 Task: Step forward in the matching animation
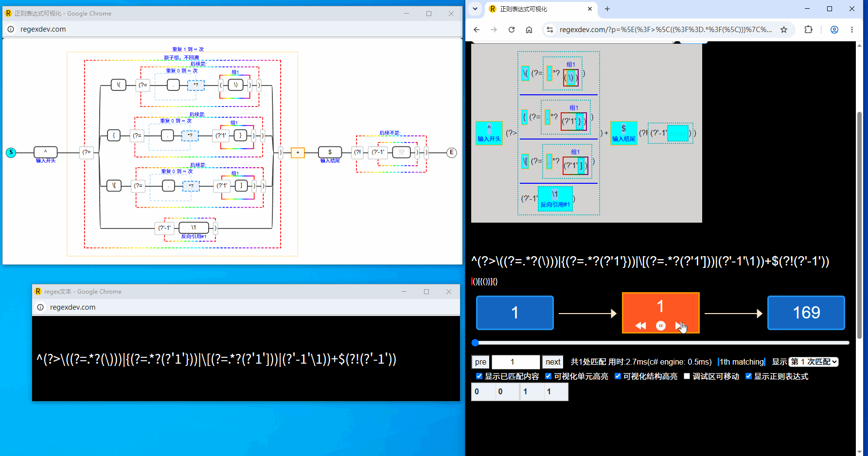pyautogui.click(x=679, y=326)
